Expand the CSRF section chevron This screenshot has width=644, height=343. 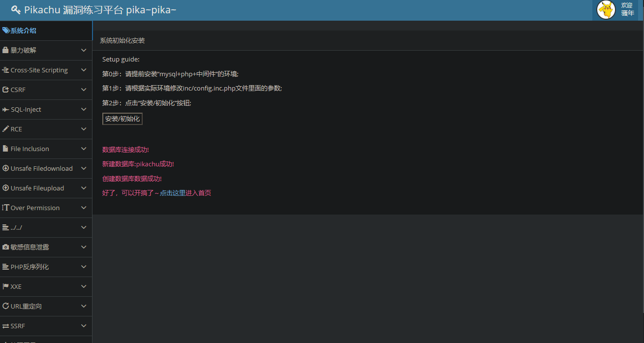click(x=84, y=90)
